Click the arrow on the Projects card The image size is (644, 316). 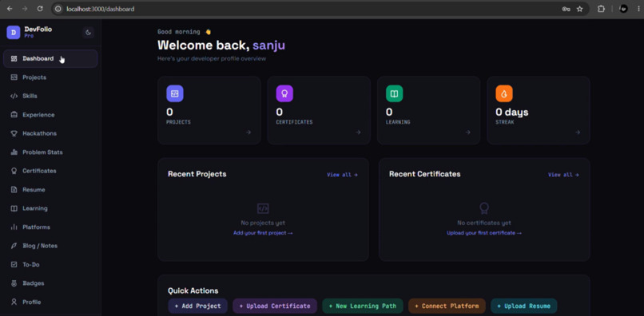[248, 132]
